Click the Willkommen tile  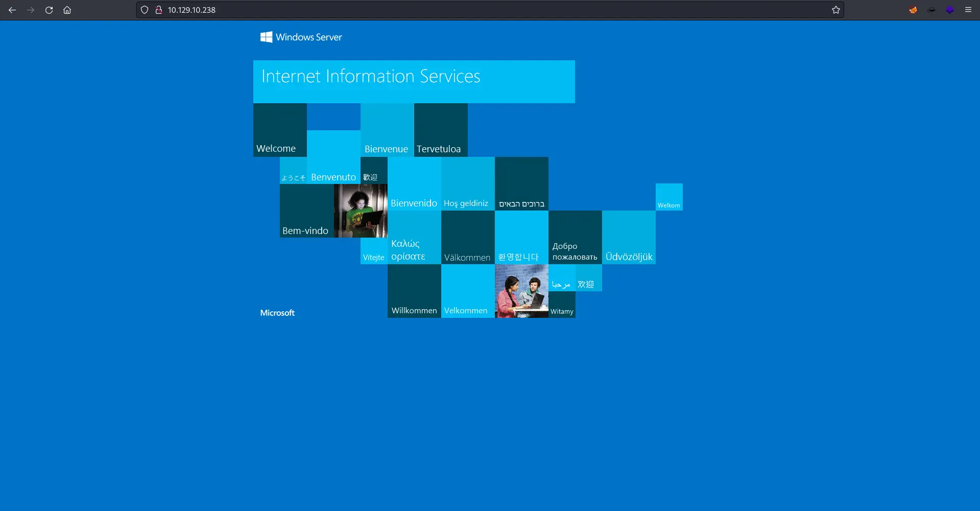414,291
